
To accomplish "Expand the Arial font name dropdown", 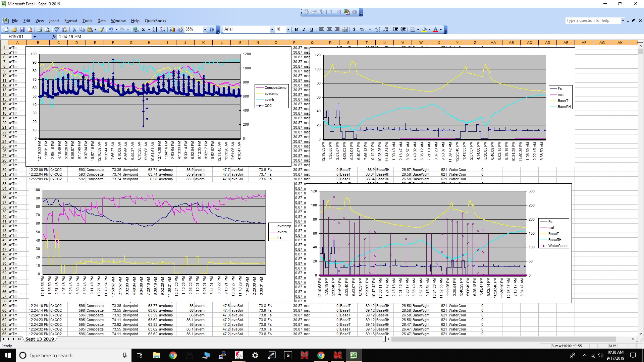I will (272, 29).
